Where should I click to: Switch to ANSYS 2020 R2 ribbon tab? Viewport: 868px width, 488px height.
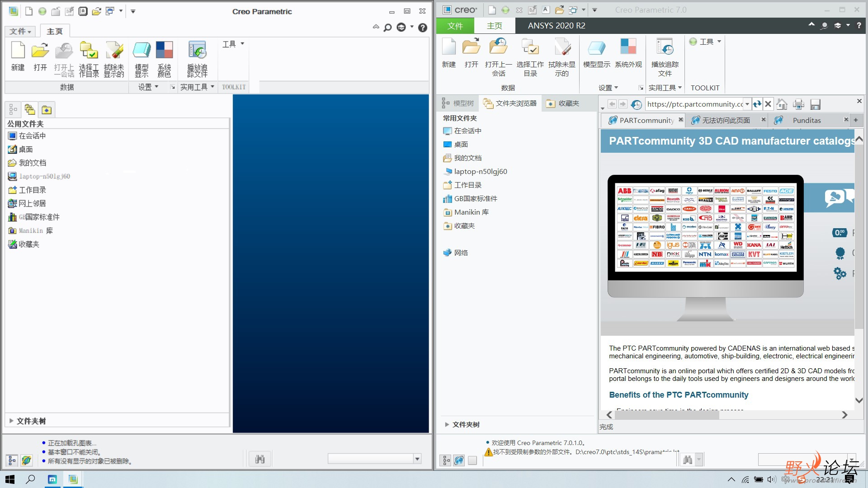tap(557, 26)
